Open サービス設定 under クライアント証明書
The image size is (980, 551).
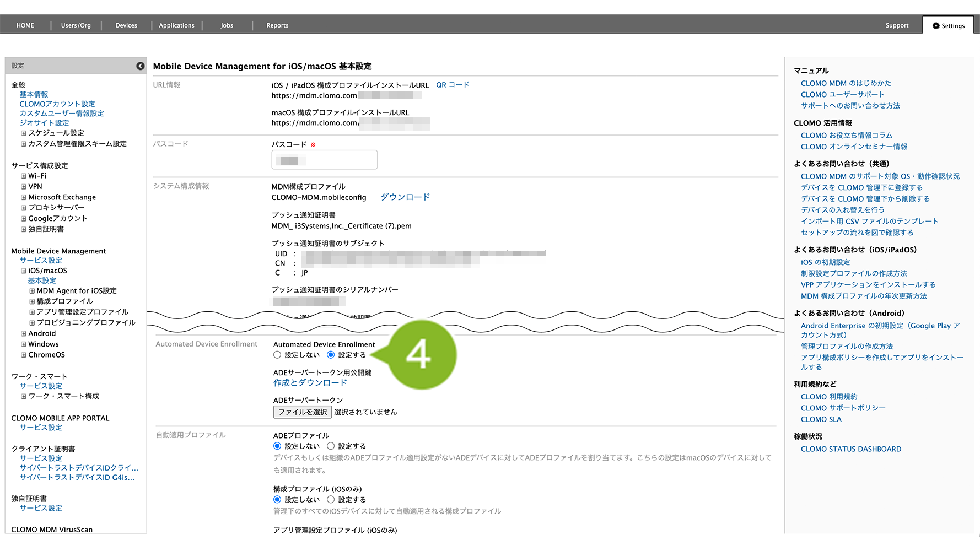(41, 458)
